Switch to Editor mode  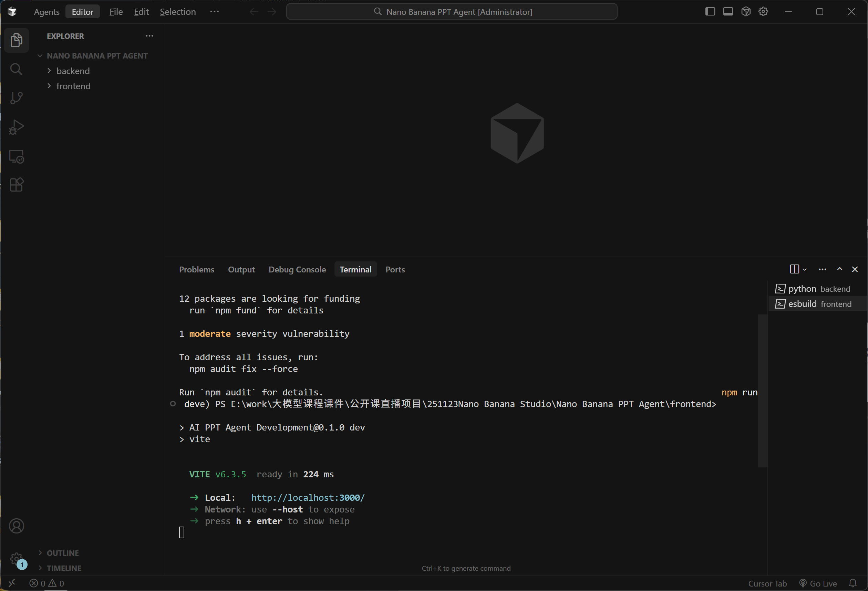pos(83,12)
